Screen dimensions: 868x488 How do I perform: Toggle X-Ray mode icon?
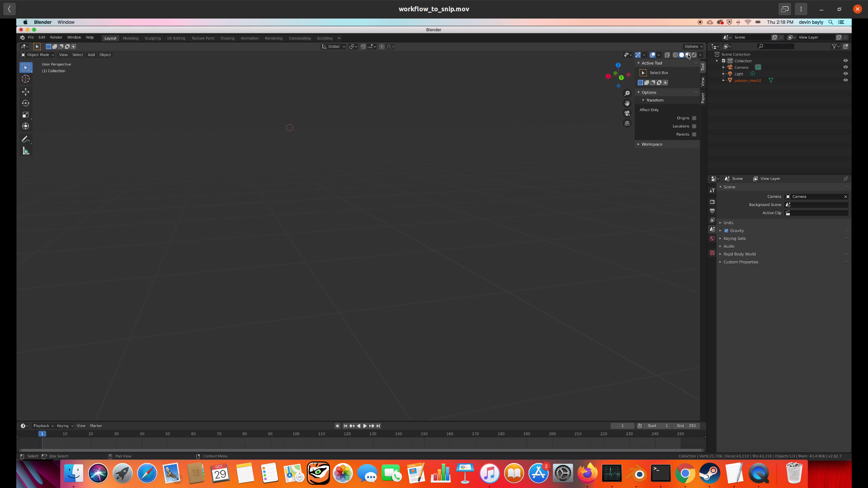[x=667, y=55]
